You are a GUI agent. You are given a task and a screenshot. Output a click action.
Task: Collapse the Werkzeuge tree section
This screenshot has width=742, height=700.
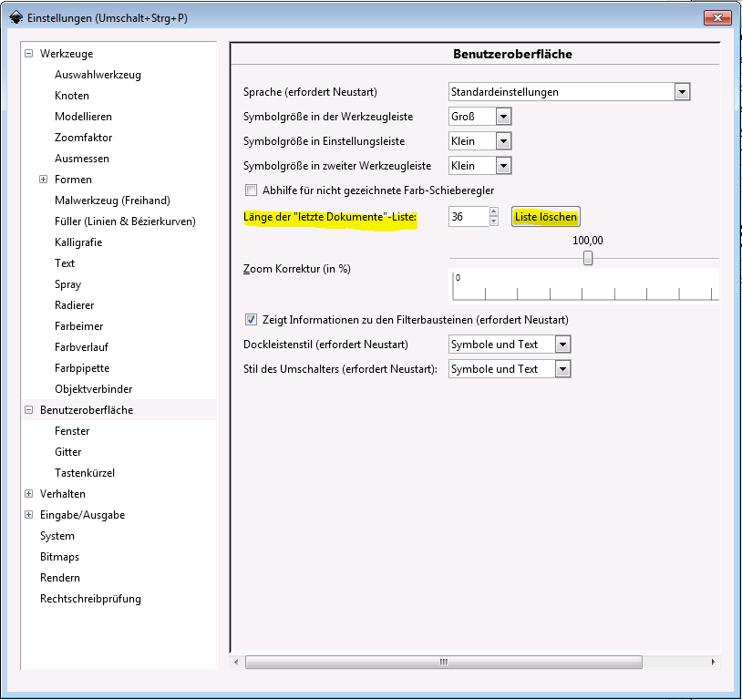[x=29, y=54]
